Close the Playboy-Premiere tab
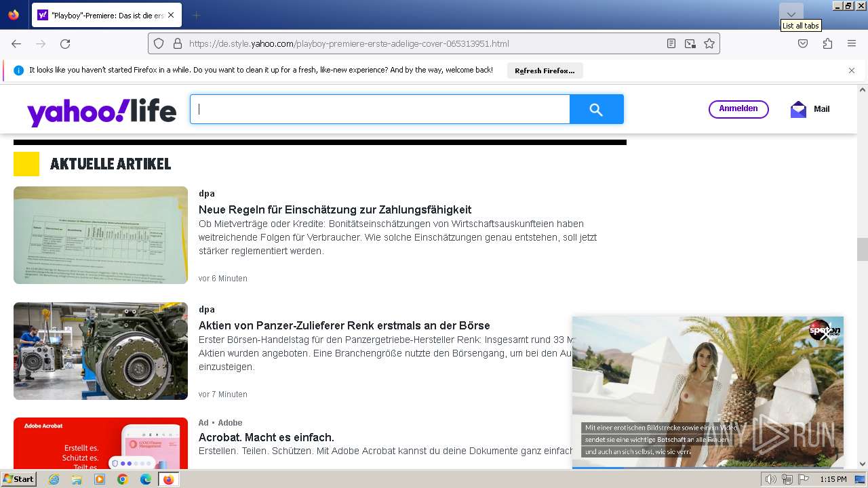This screenshot has height=488, width=868. pyautogui.click(x=170, y=15)
